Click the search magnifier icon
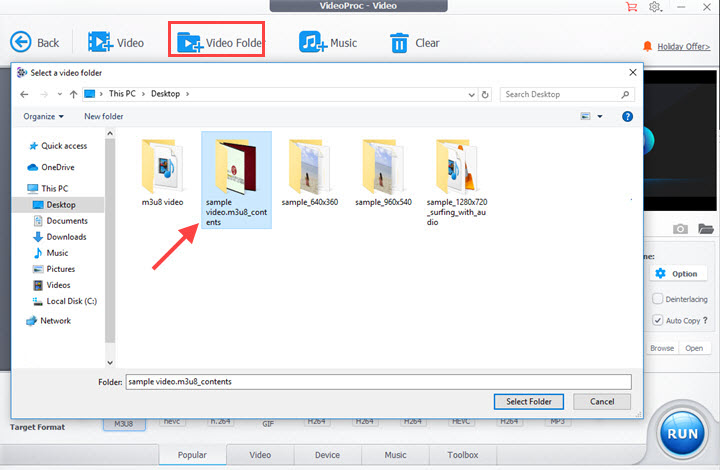This screenshot has height=470, width=720. (625, 94)
